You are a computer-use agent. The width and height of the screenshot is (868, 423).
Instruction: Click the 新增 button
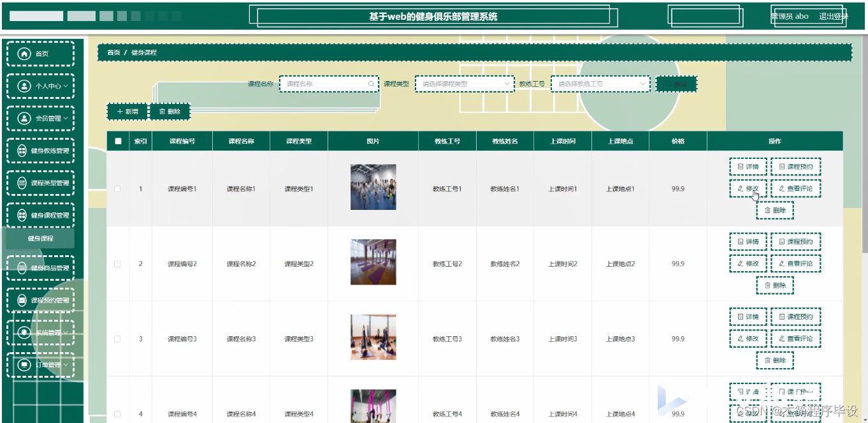[x=127, y=110]
